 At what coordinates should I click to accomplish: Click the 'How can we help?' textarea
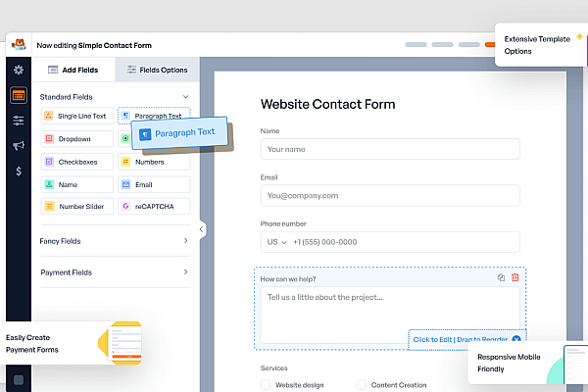390,316
